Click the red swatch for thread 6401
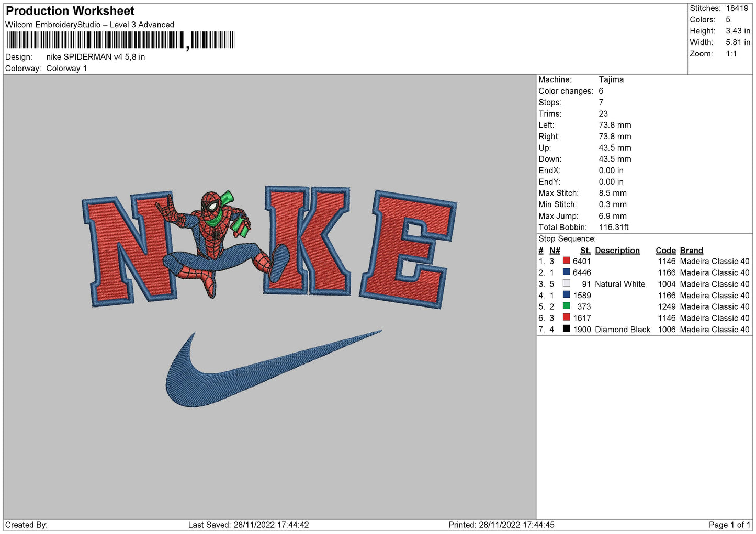The image size is (756, 534). (x=566, y=260)
